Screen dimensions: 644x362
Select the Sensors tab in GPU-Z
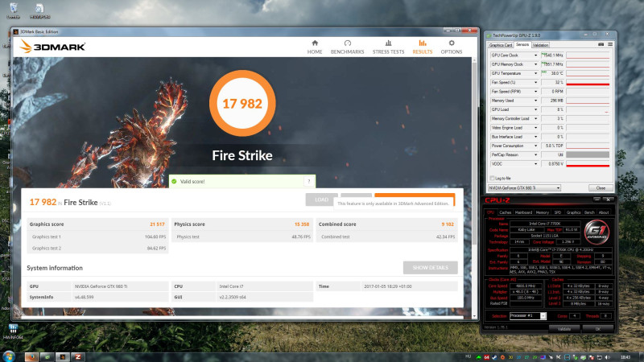pyautogui.click(x=522, y=45)
